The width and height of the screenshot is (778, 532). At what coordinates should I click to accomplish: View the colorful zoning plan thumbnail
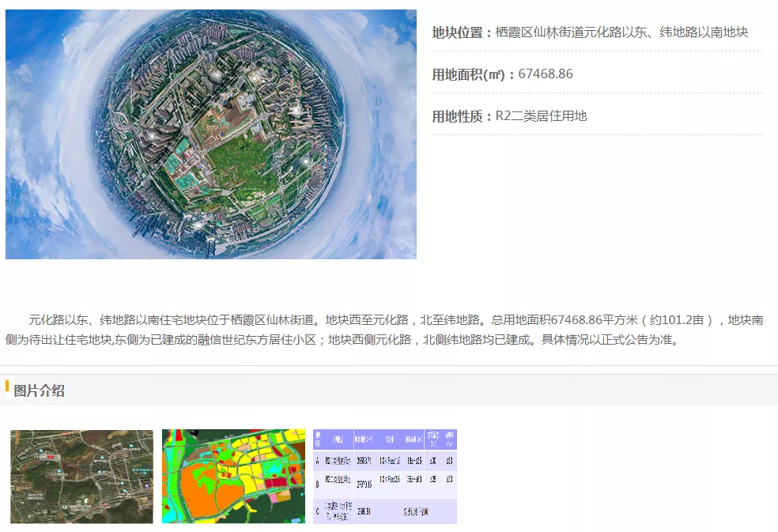pos(233,476)
